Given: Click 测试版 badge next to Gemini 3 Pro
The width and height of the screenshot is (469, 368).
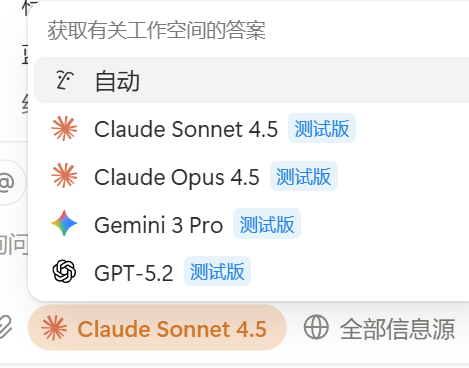Looking at the screenshot, I should pos(267,224).
